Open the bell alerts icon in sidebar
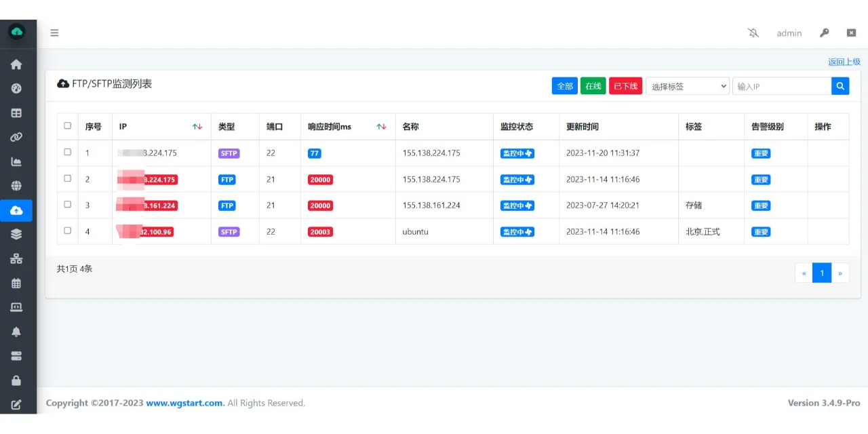This screenshot has height=434, width=868. point(16,332)
